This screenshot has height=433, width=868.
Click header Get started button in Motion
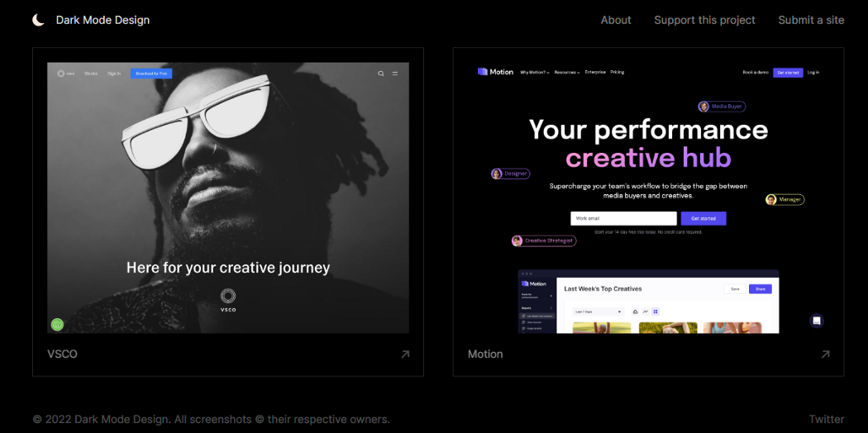(x=788, y=73)
